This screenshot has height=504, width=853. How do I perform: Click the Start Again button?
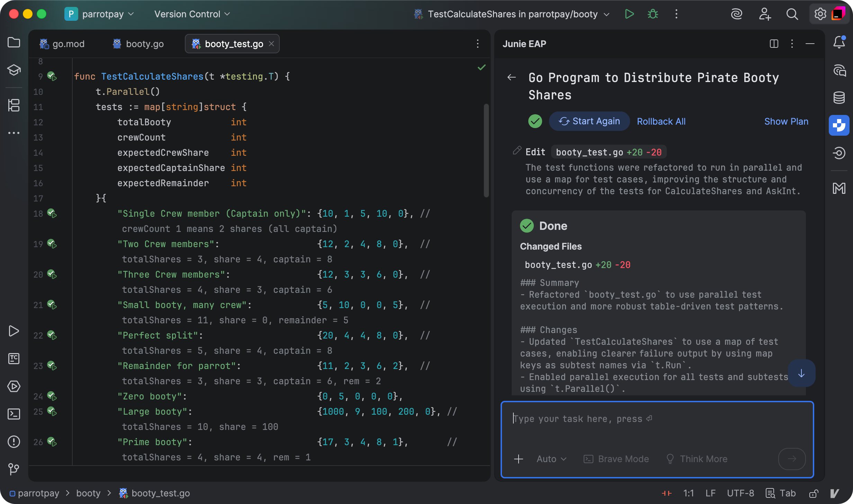[x=589, y=121]
